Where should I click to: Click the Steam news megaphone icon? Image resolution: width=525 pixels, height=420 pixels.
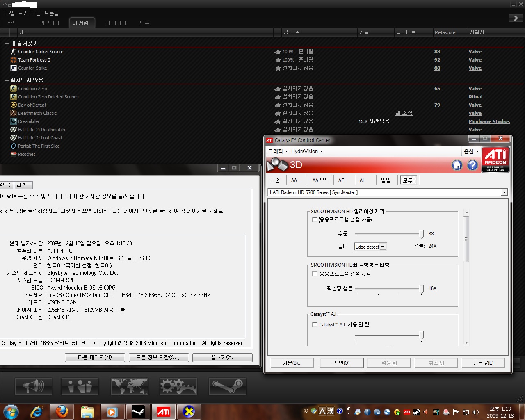click(x=34, y=386)
